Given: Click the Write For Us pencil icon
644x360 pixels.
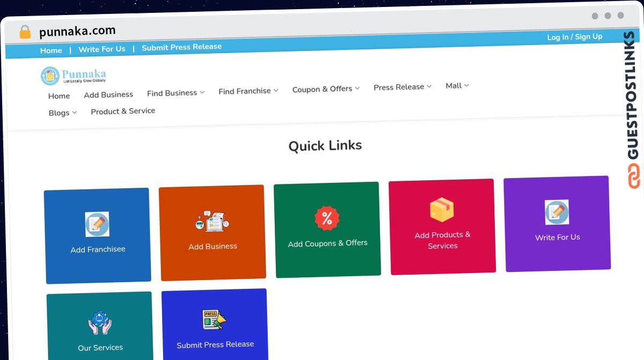Looking at the screenshot, I should (x=557, y=212).
